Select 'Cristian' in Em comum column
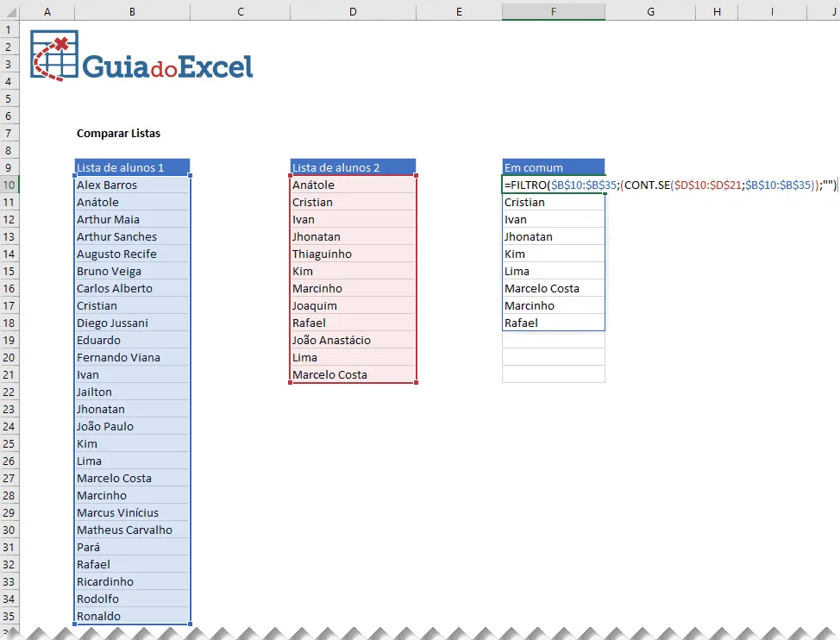 [554, 203]
